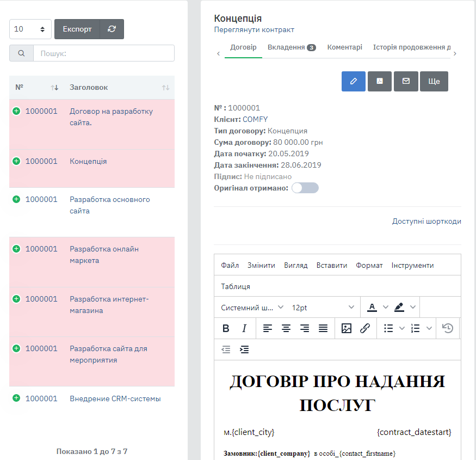Image resolution: width=476 pixels, height=460 pixels.
Task: Click the insert image icon
Action: click(347, 328)
